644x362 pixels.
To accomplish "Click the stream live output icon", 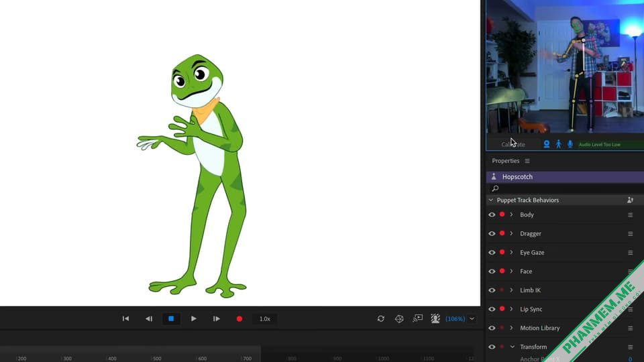I will click(x=418, y=318).
